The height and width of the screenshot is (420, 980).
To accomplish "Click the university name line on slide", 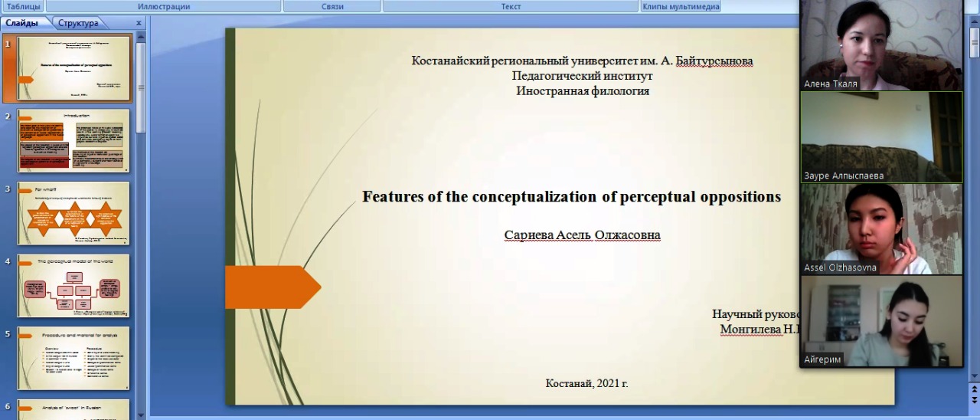I will pyautogui.click(x=583, y=61).
